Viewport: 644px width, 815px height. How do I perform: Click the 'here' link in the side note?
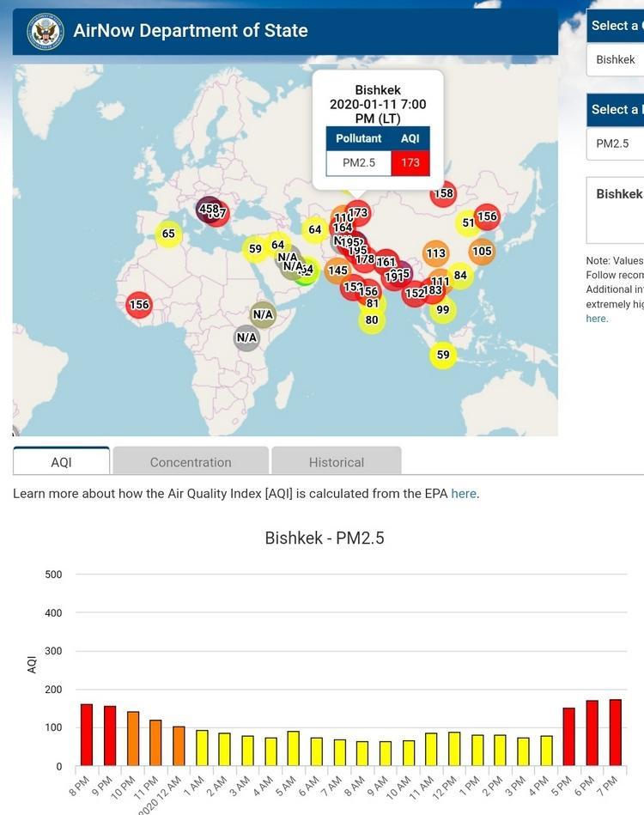(597, 319)
